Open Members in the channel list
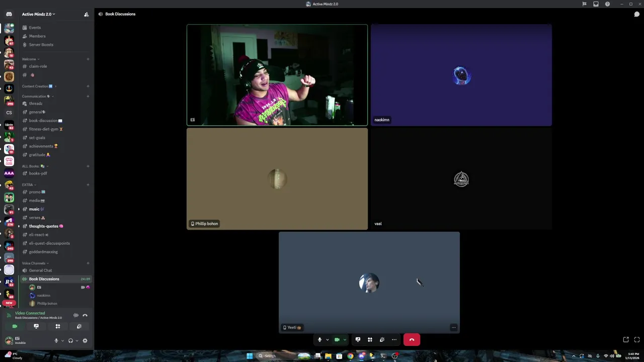The image size is (644, 362). [37, 36]
